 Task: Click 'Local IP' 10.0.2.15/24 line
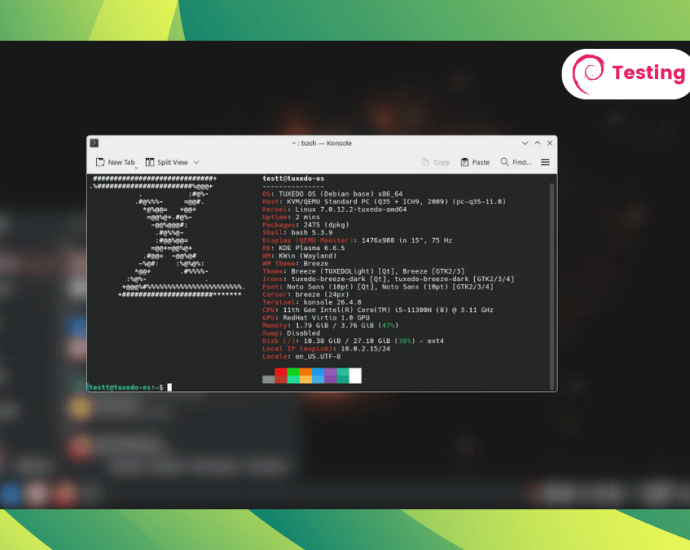click(326, 348)
